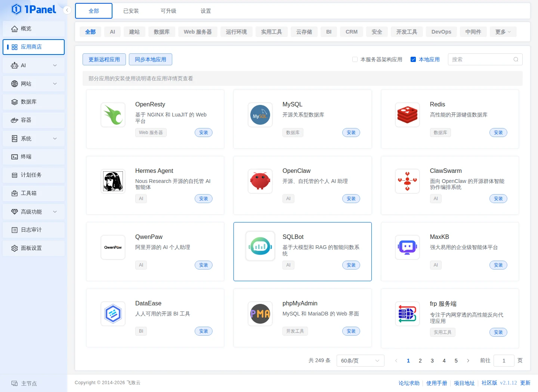538x392 pixels.
Task: Expand the 系统 sidebar menu
Action: (34, 139)
